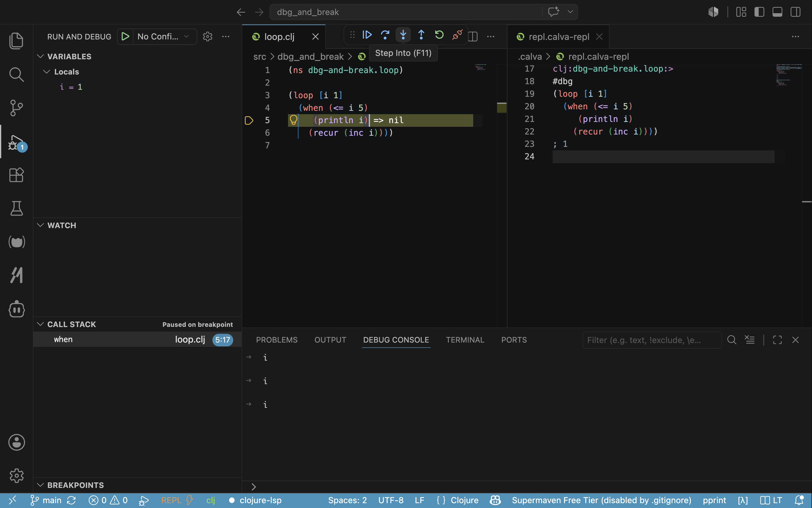Open the Search view in activity bar

pyautogui.click(x=16, y=74)
